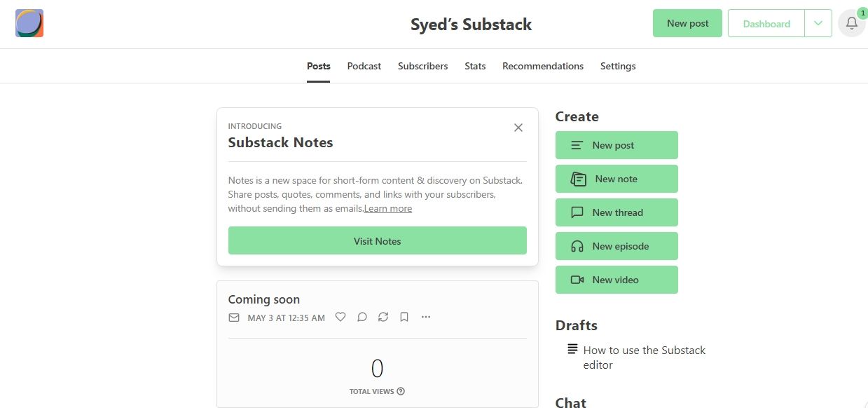Open the Learn more link
The height and width of the screenshot is (408, 868).
[387, 208]
